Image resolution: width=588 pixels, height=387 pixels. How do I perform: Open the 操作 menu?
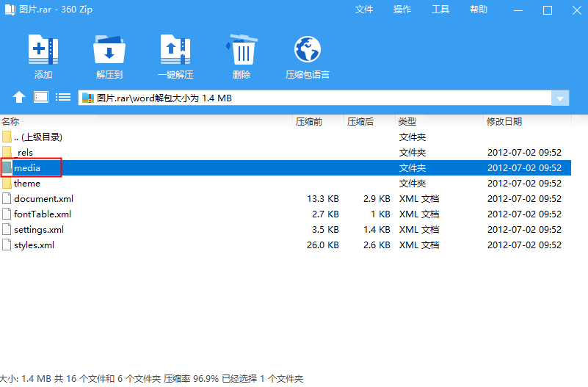pos(402,10)
